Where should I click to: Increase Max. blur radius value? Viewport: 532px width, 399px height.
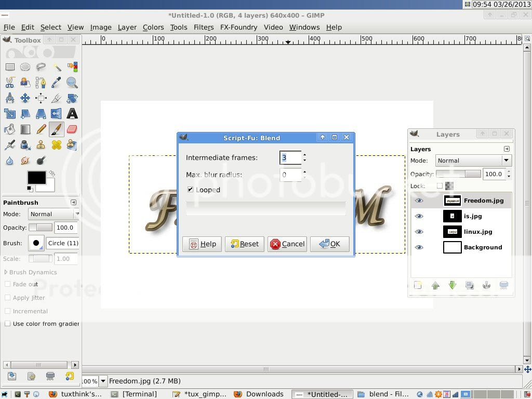click(x=304, y=171)
